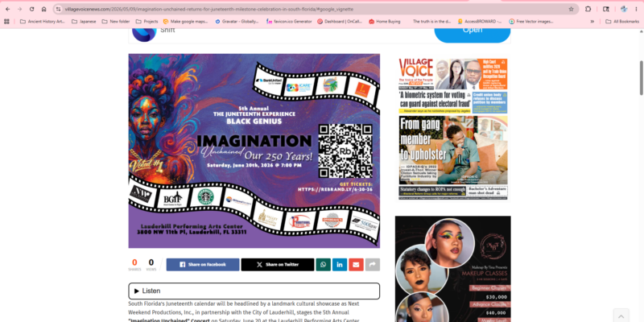This screenshot has height=322, width=644.
Task: Open the Ancient History Art bookmark folder
Action: [43, 22]
